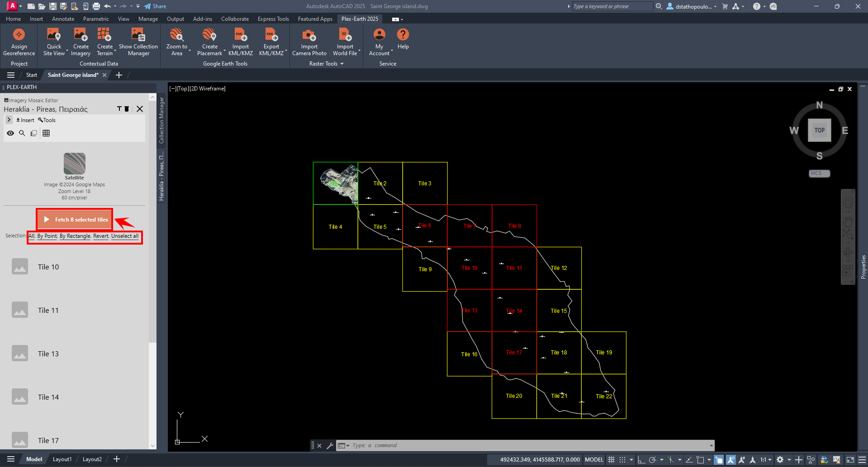Image resolution: width=868 pixels, height=467 pixels.
Task: Toggle object snap square icon
Action: [x=700, y=460]
